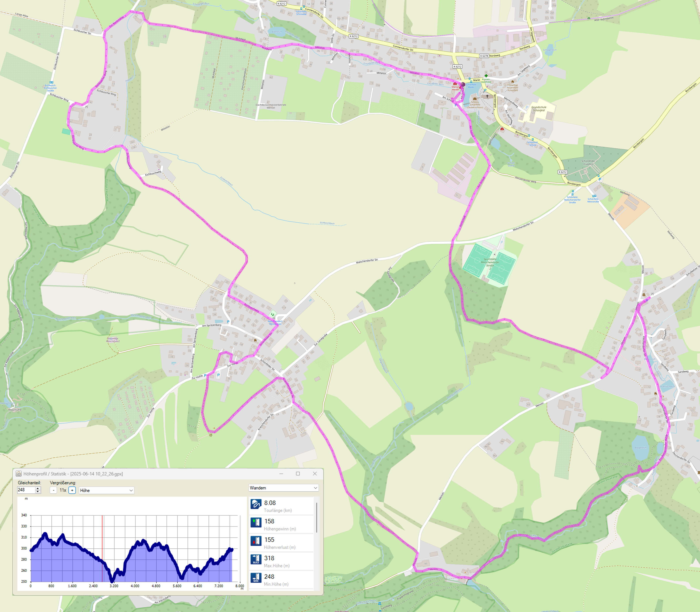Maximize the Höhenprofil / Statistik window
This screenshot has height=612, width=700.
point(298,474)
